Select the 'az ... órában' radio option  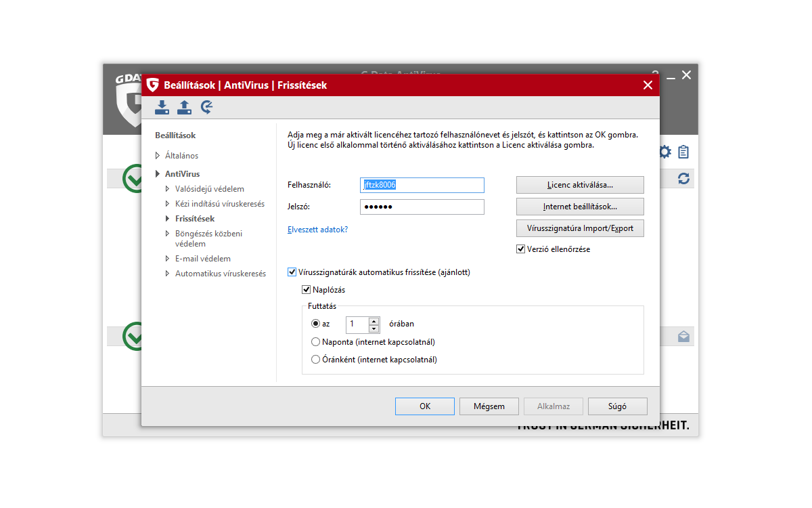(315, 324)
